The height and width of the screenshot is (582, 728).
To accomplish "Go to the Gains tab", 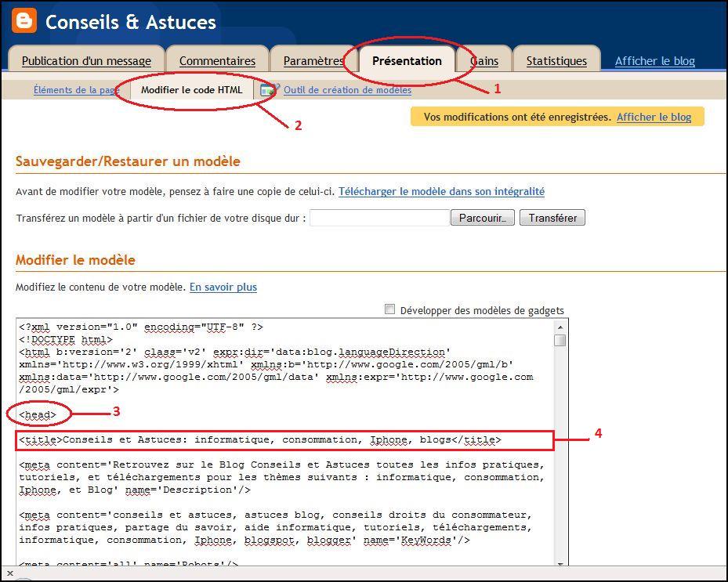I will pos(484,61).
